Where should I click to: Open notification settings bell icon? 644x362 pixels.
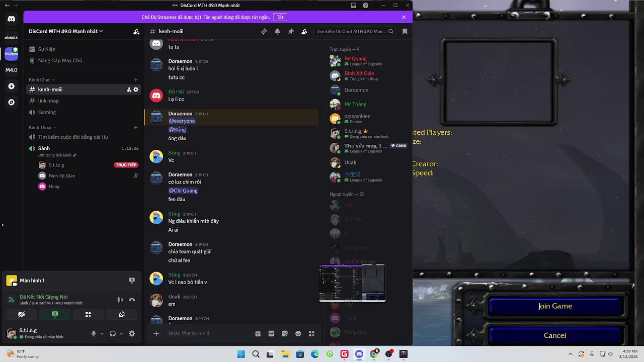pyautogui.click(x=277, y=31)
